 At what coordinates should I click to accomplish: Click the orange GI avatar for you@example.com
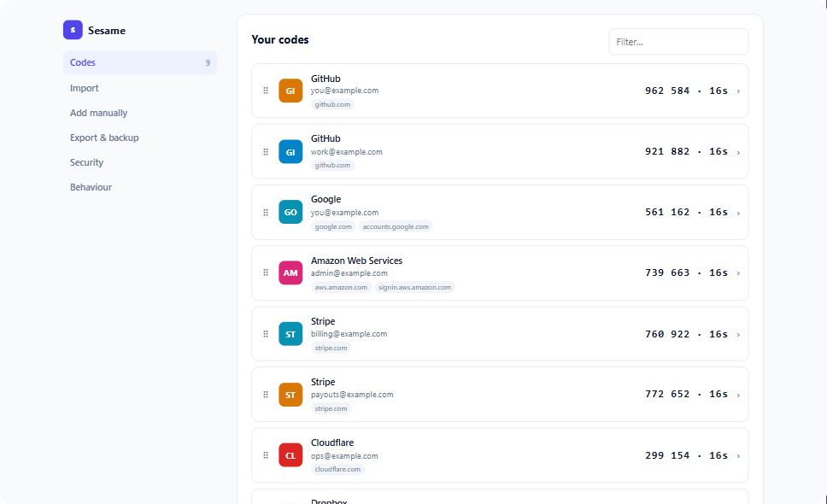(290, 91)
